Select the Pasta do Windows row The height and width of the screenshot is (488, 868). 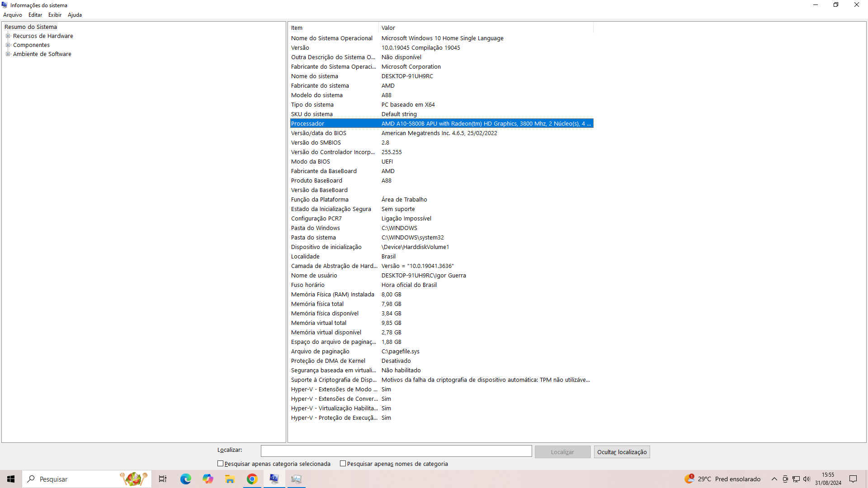441,228
